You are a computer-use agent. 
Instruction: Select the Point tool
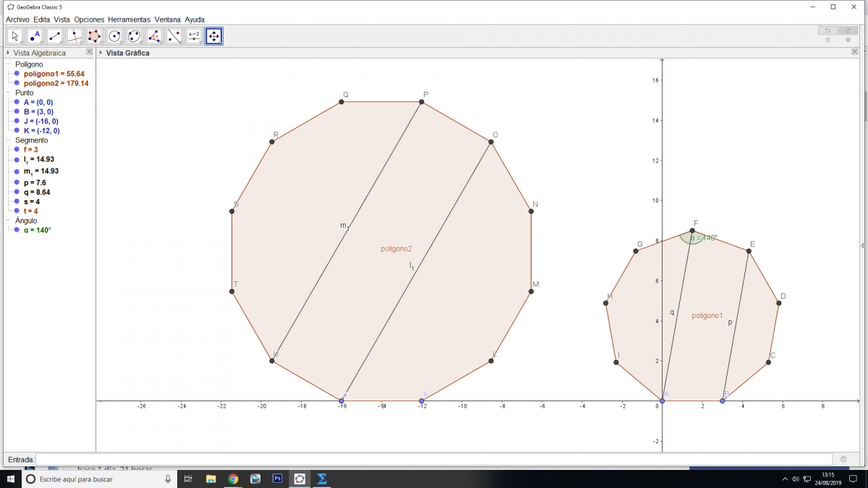click(35, 35)
